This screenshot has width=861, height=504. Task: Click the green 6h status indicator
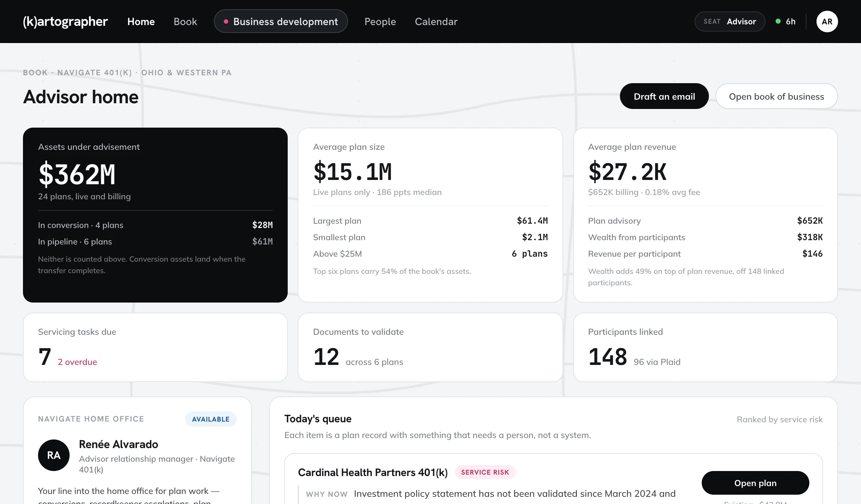coord(786,22)
